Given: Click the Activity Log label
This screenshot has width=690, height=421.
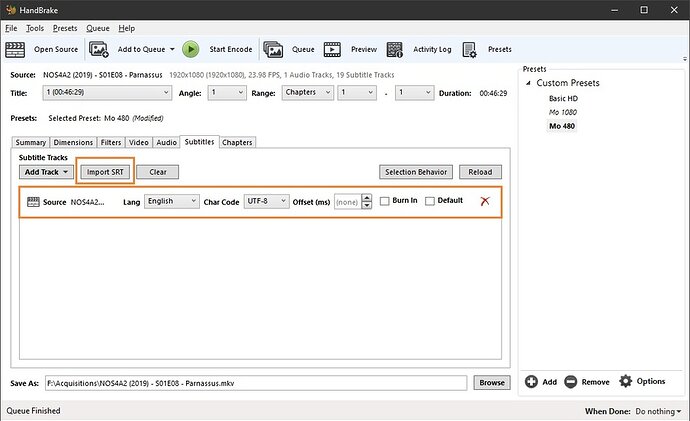Looking at the screenshot, I should pyautogui.click(x=432, y=49).
